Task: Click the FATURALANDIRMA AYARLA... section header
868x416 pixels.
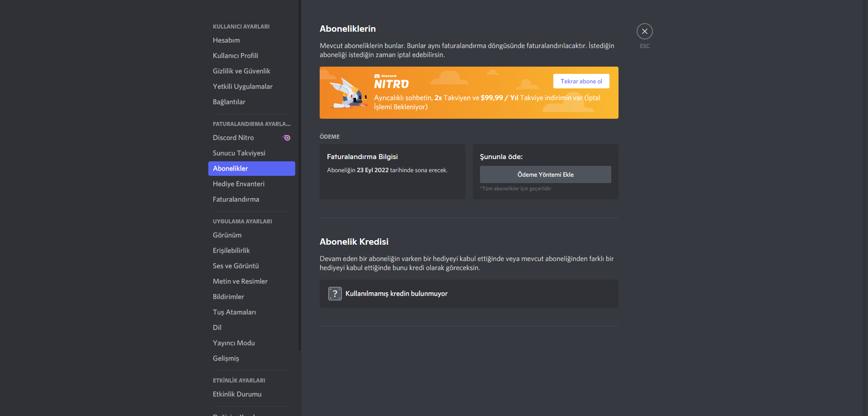Action: point(252,124)
